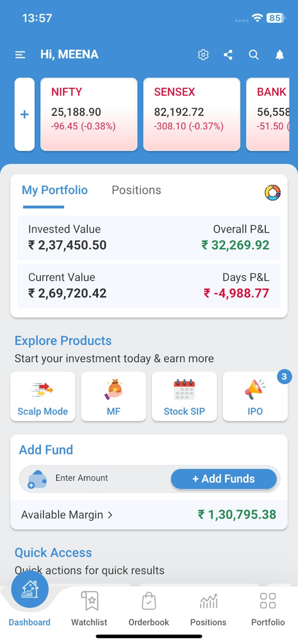Open portfolio allocation donut chart icon
Image resolution: width=298 pixels, height=644 pixels.
[272, 192]
